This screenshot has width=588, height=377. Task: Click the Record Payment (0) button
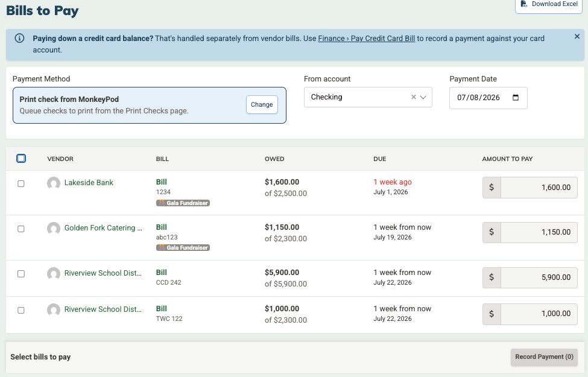[x=544, y=356]
